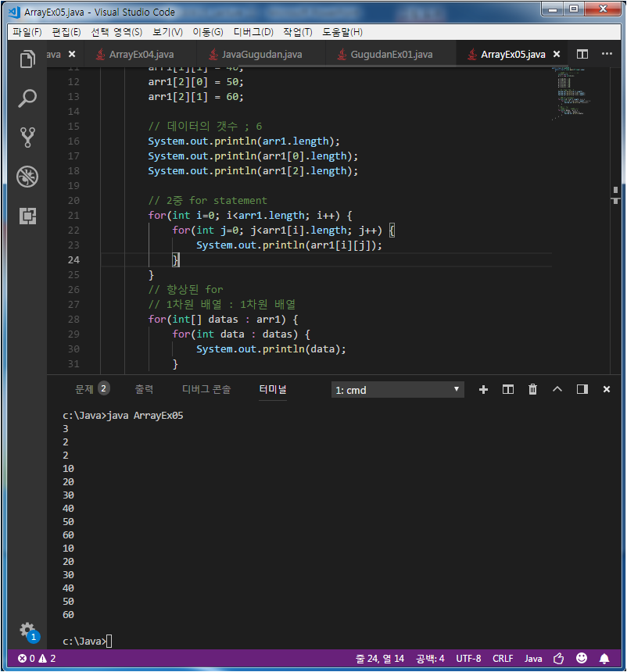Open notifications bell in status bar
Image resolution: width=627 pixels, height=672 pixels.
pos(604,658)
